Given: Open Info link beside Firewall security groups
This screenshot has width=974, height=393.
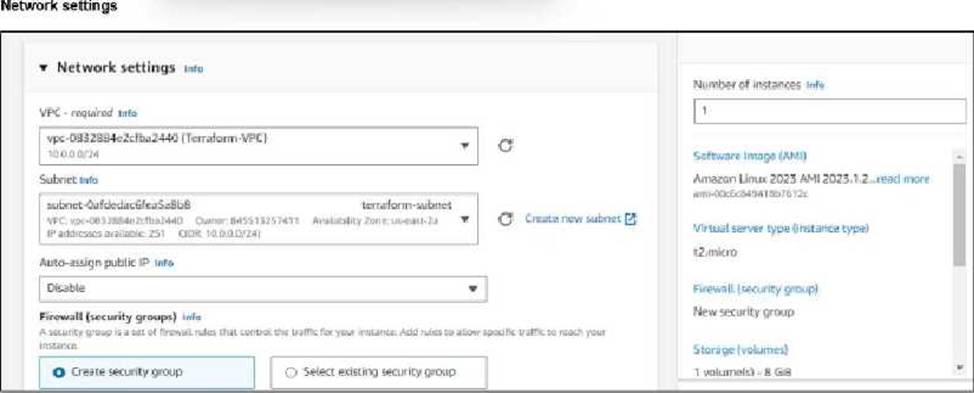Looking at the screenshot, I should pos(192,317).
